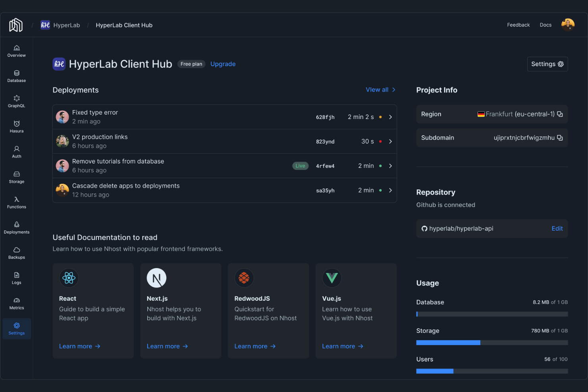The width and height of the screenshot is (588, 392).
Task: Copy the Frankfurt region identifier
Action: [560, 114]
